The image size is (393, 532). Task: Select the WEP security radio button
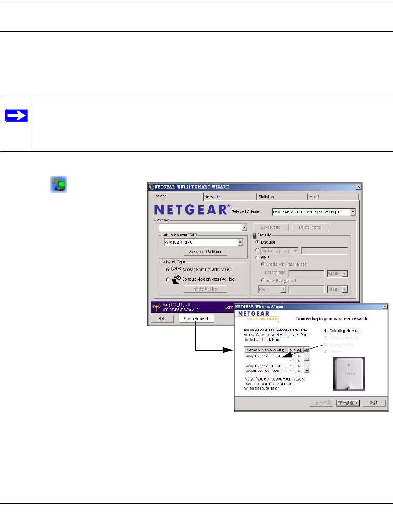pyautogui.click(x=257, y=258)
